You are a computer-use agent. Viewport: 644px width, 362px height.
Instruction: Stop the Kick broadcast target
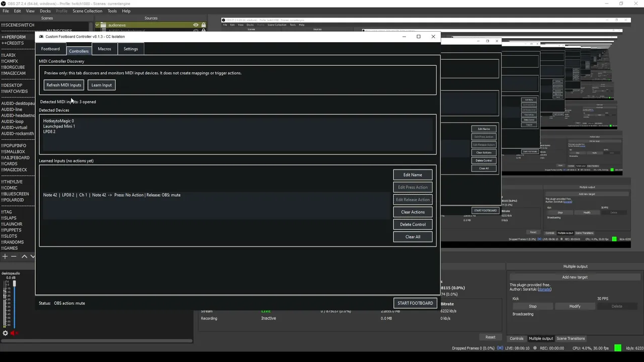click(533, 306)
